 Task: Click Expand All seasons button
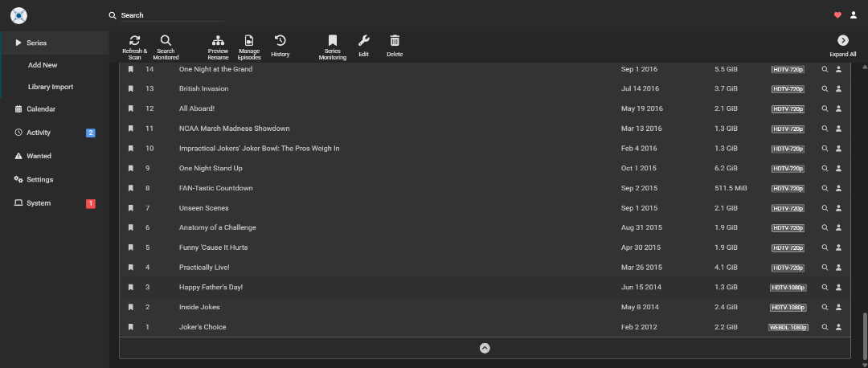tap(842, 47)
